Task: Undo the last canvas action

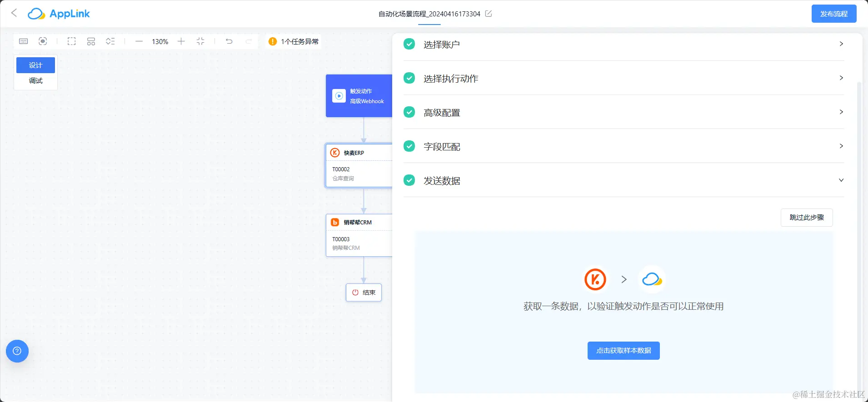Action: coord(229,41)
